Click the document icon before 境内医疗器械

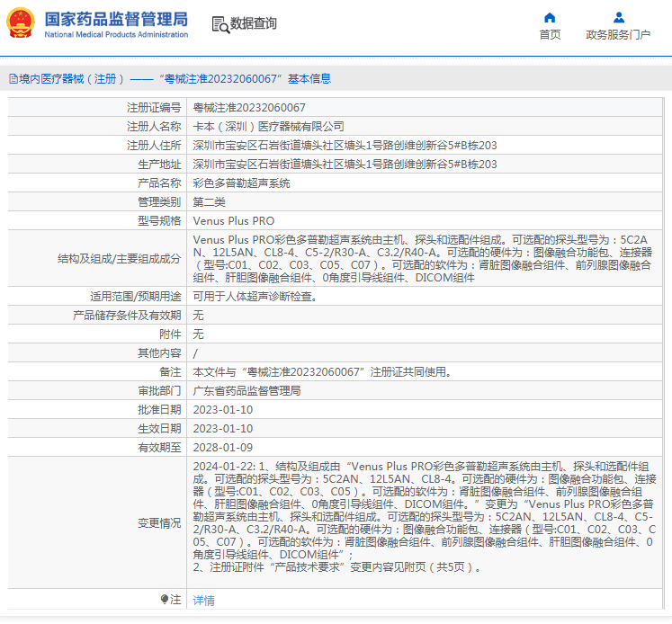[13, 79]
